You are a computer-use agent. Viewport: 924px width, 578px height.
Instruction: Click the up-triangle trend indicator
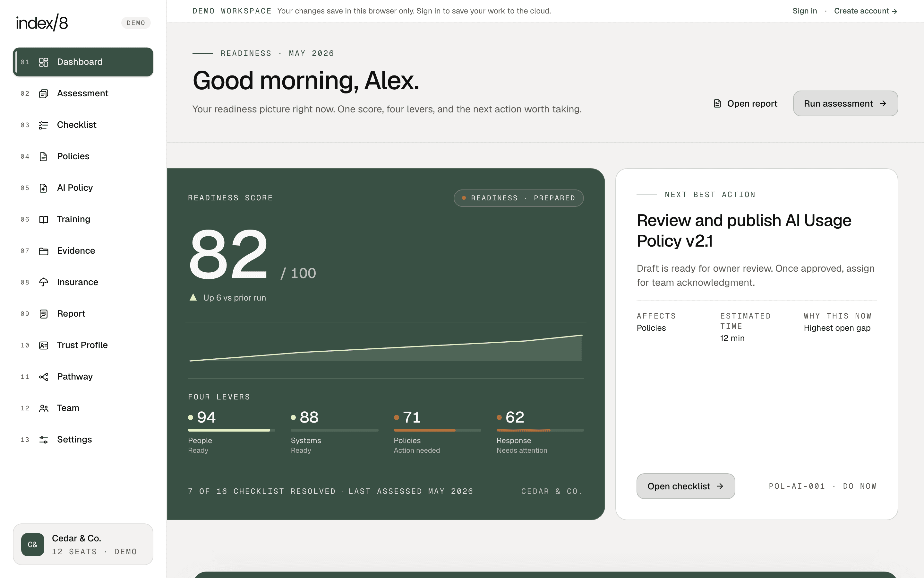point(193,297)
